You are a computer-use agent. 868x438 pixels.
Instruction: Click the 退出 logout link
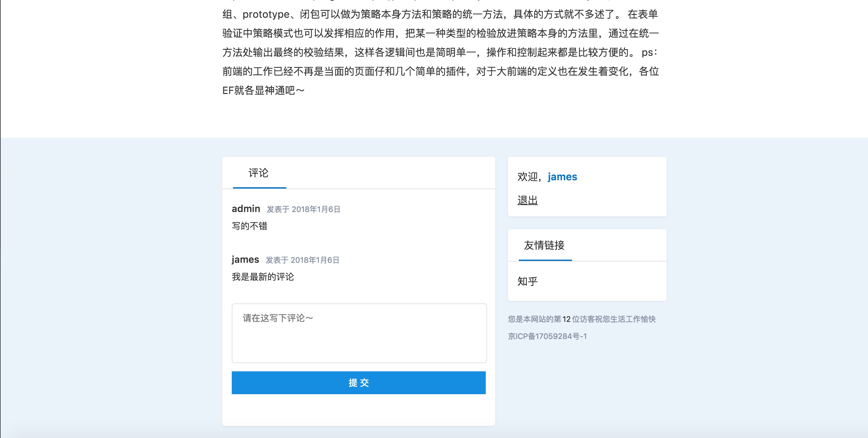point(527,200)
